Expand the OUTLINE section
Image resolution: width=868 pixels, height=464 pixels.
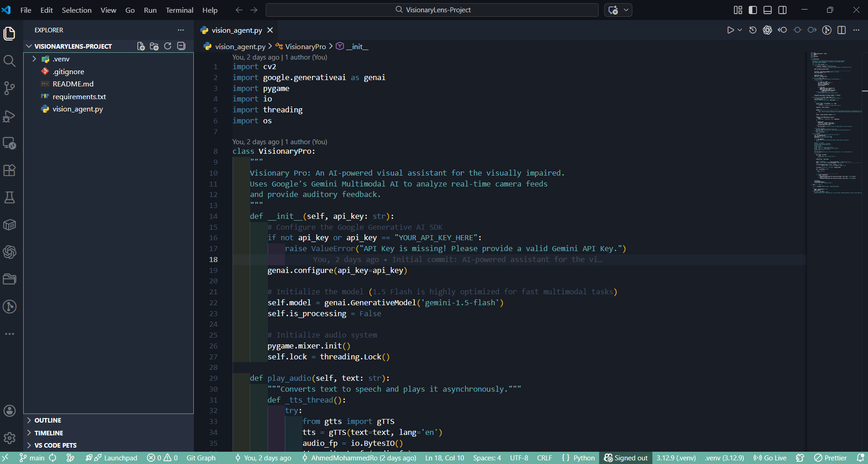click(x=48, y=420)
